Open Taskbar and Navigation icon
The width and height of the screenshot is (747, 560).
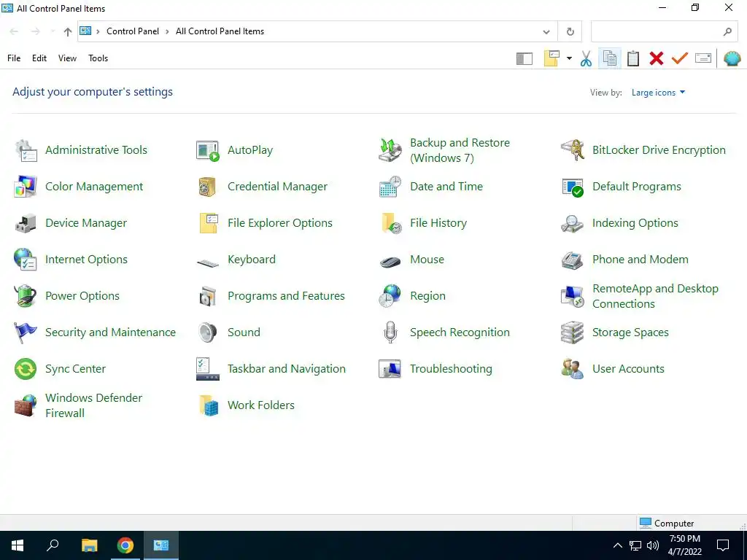208,368
